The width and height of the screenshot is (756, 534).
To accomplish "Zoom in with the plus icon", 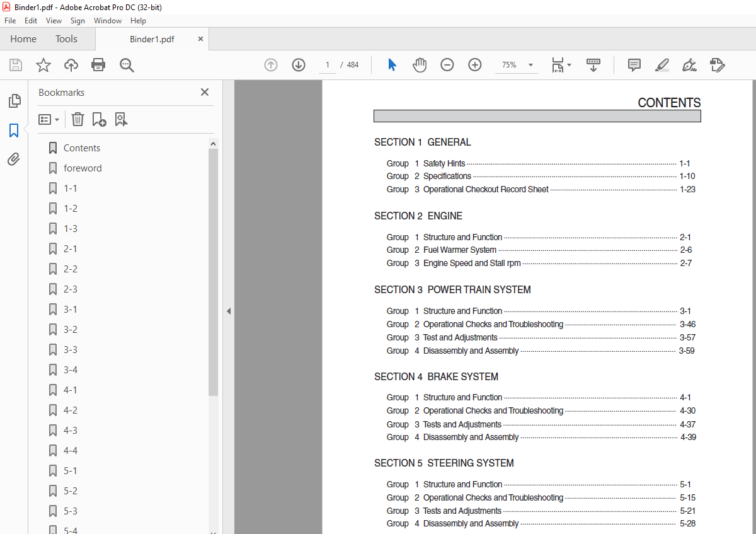I will tap(475, 65).
